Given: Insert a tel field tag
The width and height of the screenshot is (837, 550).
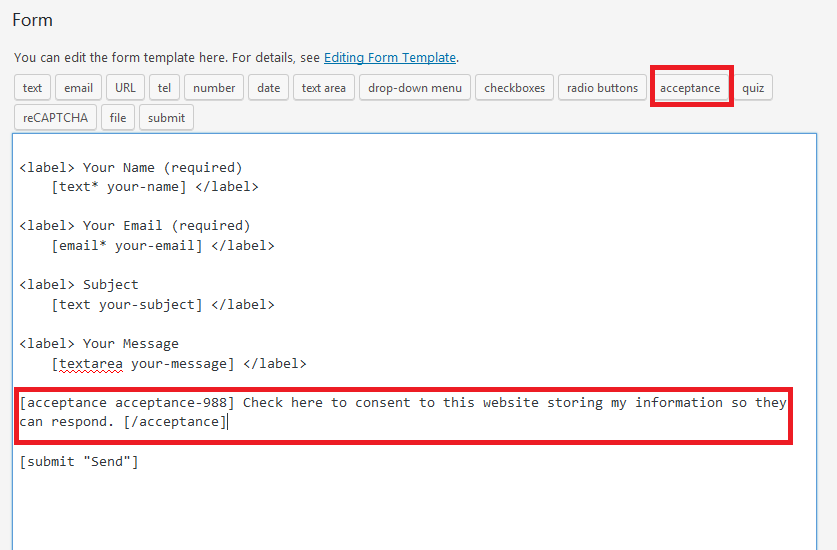Looking at the screenshot, I should pyautogui.click(x=164, y=88).
